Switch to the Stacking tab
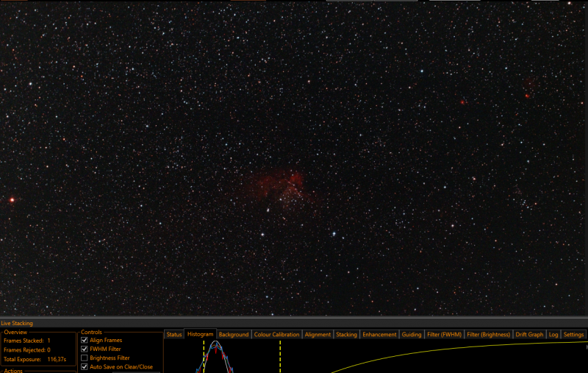Image resolution: width=588 pixels, height=373 pixels. pos(346,334)
